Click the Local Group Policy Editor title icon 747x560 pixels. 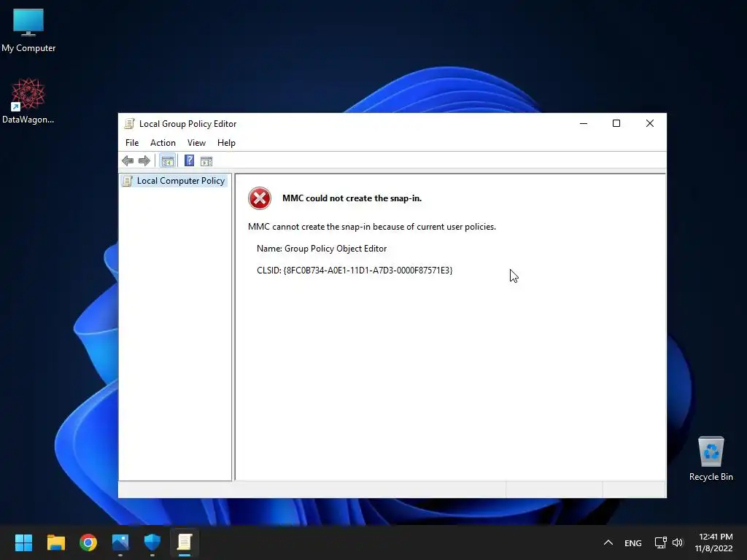[x=129, y=124]
